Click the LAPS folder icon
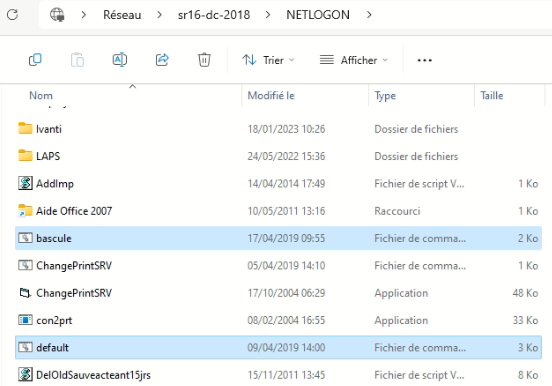This screenshot has height=386, width=552. click(x=25, y=155)
